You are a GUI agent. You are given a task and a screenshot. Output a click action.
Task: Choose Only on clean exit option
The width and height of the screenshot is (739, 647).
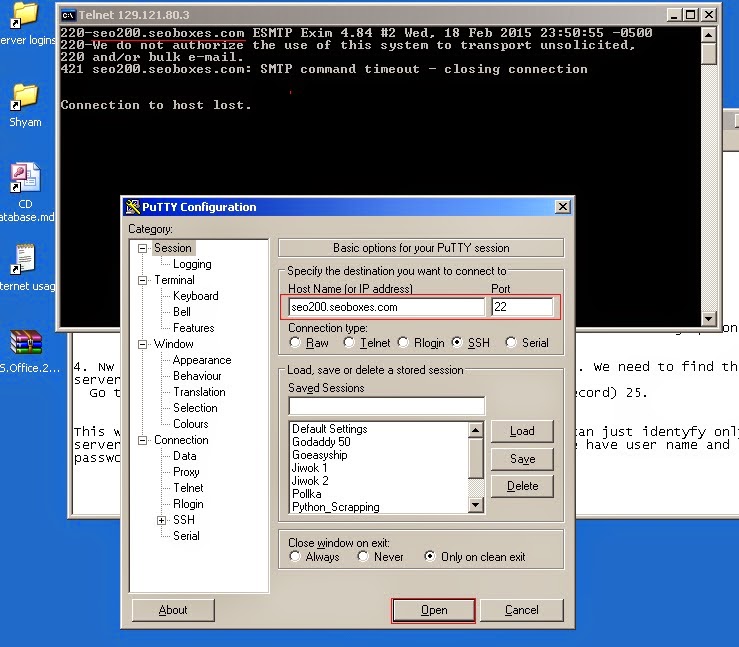pyautogui.click(x=430, y=557)
